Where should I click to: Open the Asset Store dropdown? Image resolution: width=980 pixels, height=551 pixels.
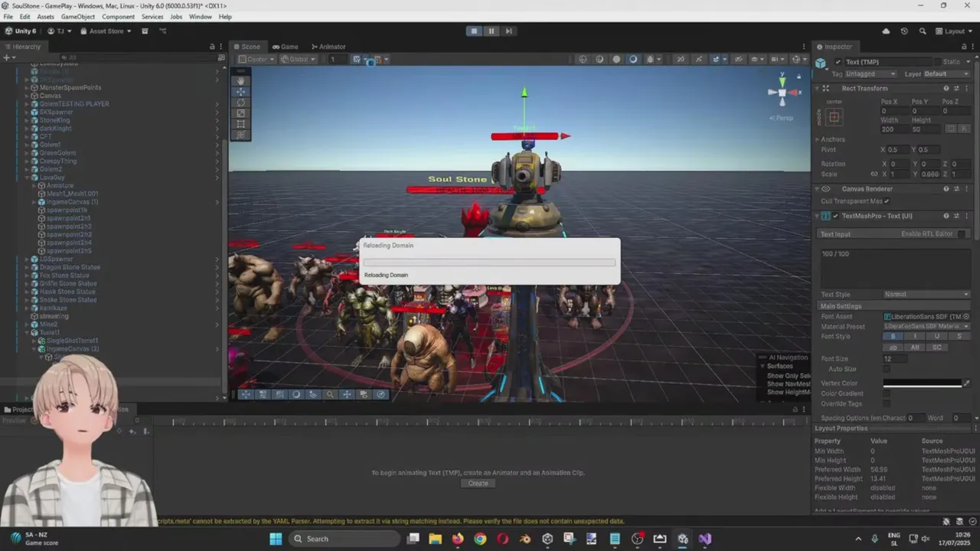coord(105,31)
